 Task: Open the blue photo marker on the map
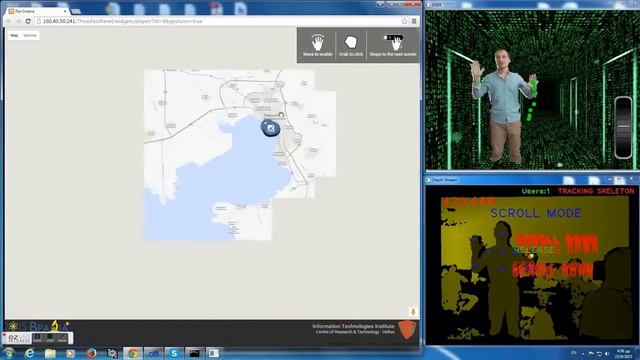[271, 128]
